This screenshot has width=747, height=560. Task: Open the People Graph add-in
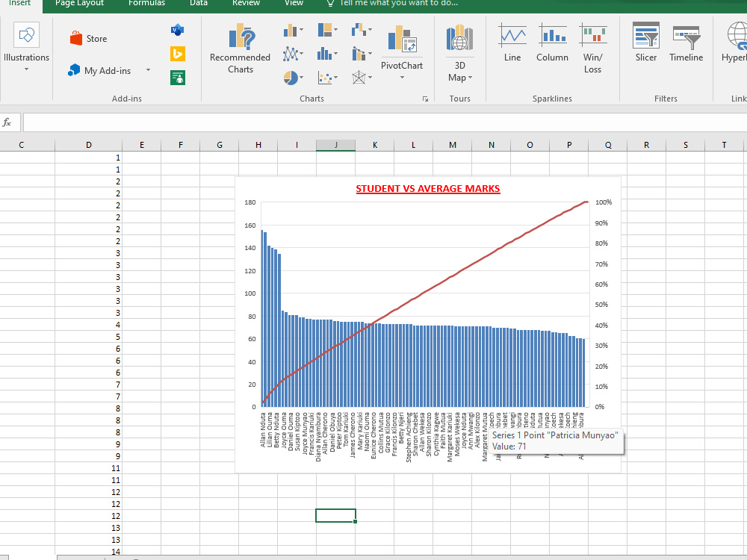point(177,77)
